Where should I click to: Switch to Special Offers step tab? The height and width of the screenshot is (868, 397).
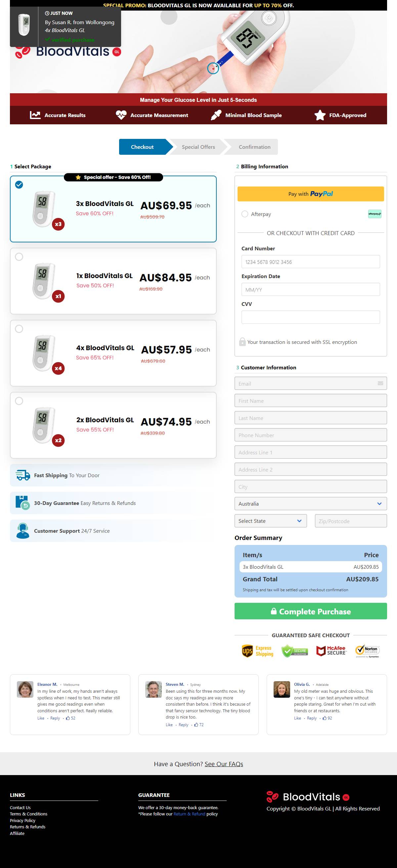click(198, 147)
